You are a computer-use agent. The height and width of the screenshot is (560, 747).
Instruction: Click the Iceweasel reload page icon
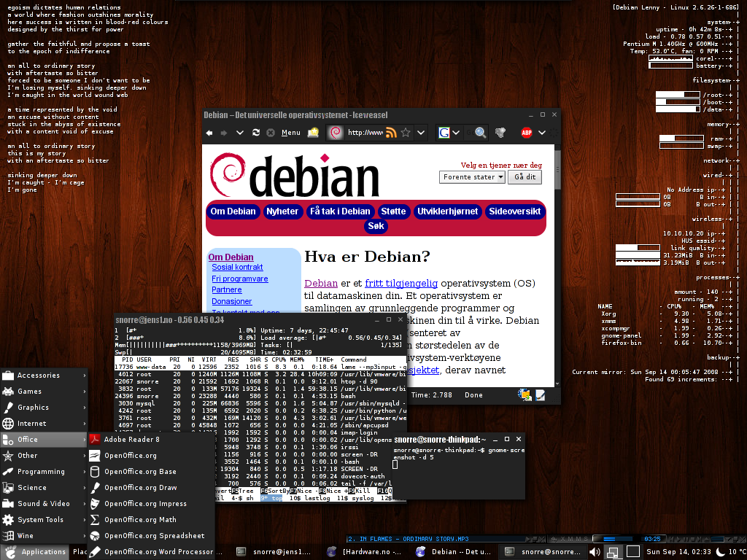pos(256,133)
